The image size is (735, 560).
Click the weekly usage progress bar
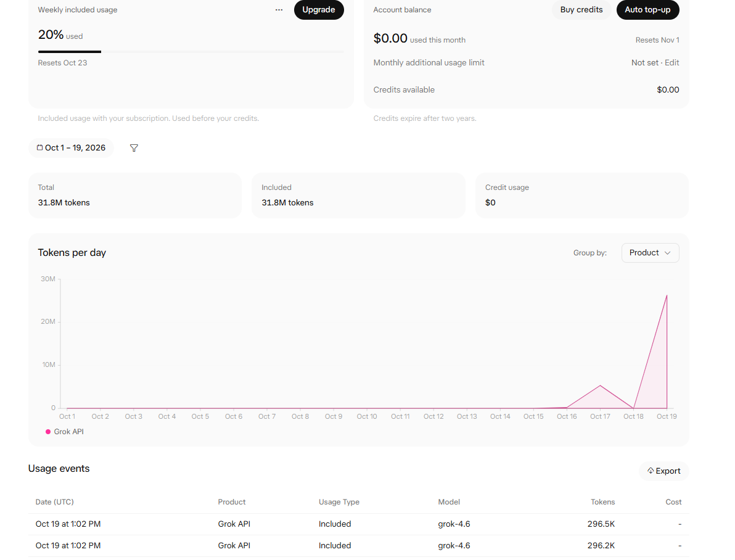point(191,52)
